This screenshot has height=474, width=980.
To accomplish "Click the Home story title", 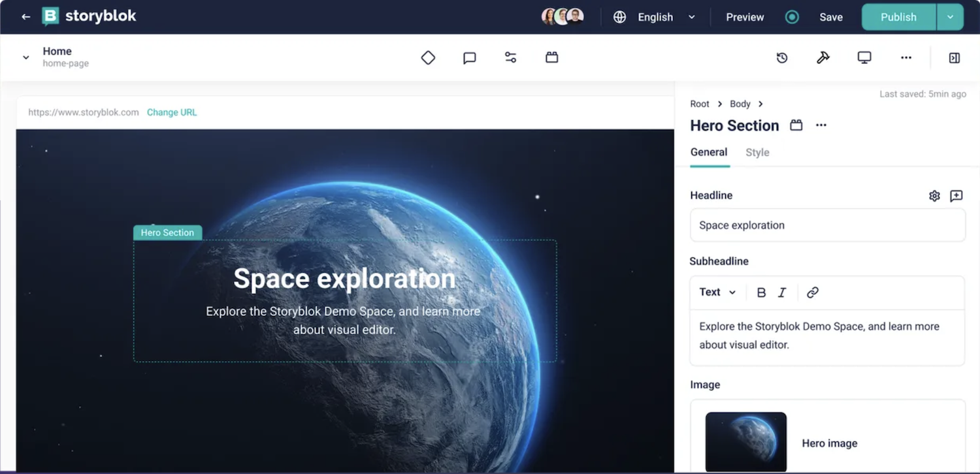I will [57, 51].
